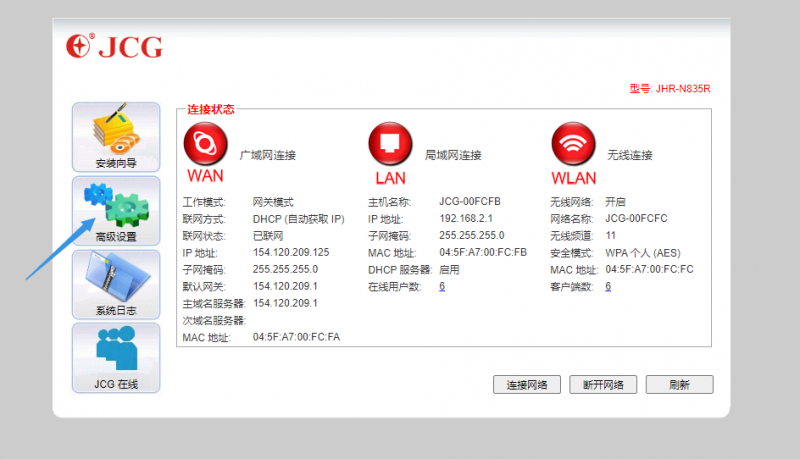
Task: Click the 广域网连接 heading
Action: click(268, 155)
